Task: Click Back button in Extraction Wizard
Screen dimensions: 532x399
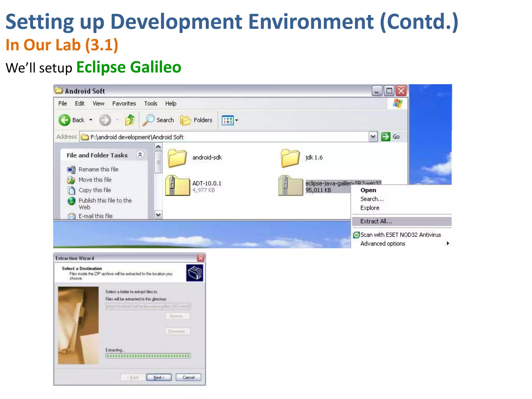Action: tap(134, 377)
